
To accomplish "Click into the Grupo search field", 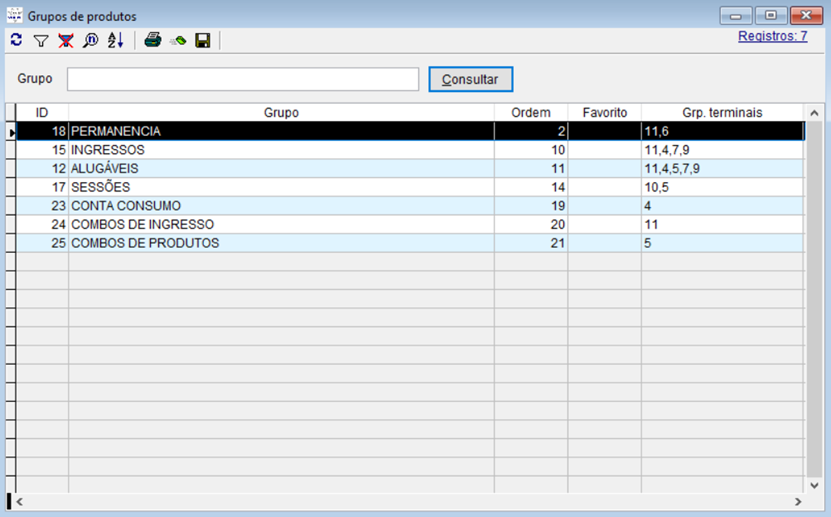I will (x=243, y=79).
